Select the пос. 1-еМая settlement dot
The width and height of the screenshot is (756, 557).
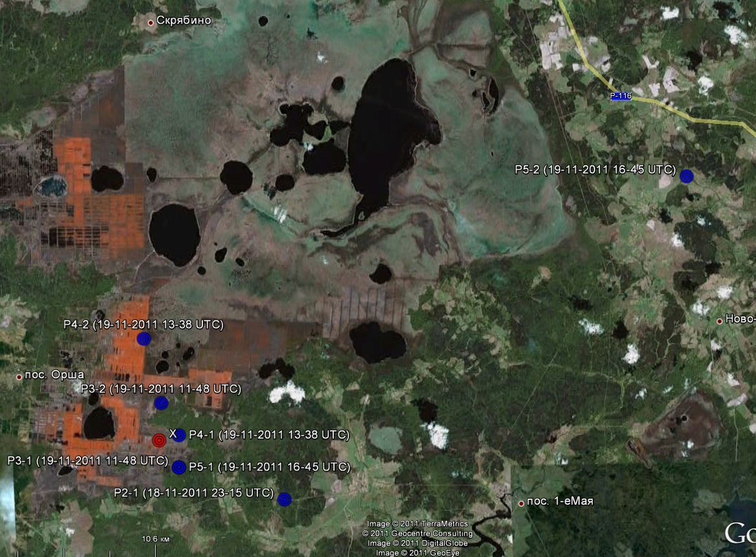click(521, 503)
